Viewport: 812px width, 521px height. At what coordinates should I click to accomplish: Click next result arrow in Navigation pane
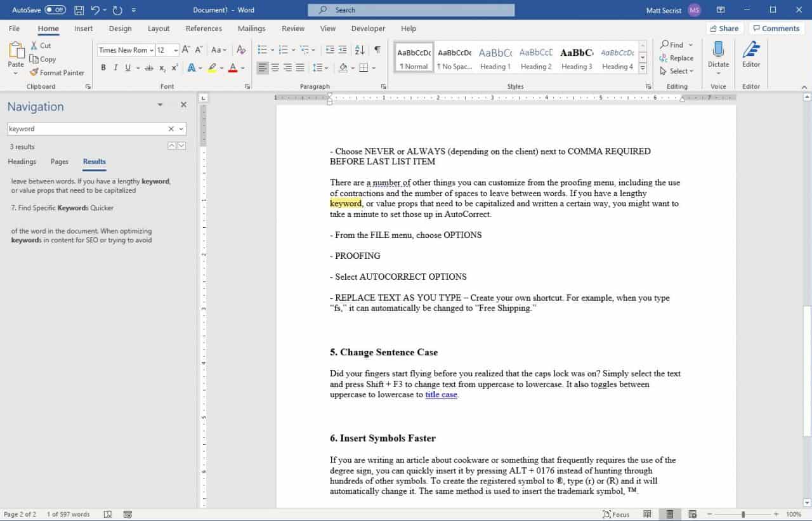click(180, 145)
